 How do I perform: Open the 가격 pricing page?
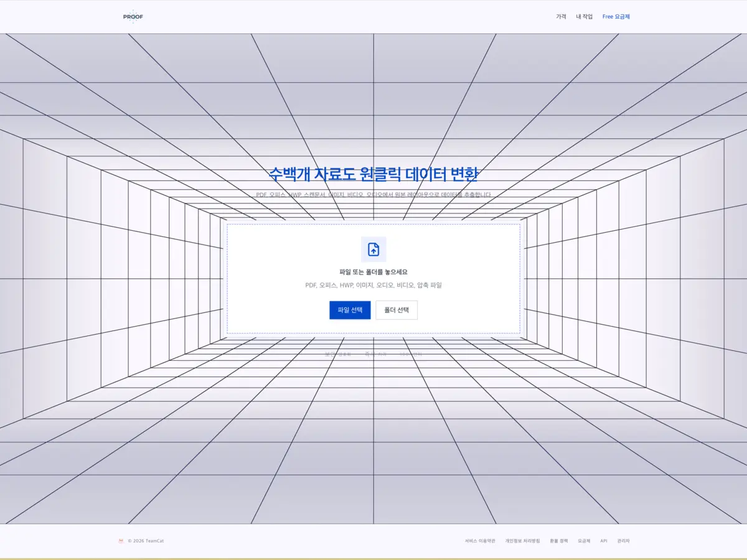click(x=561, y=17)
